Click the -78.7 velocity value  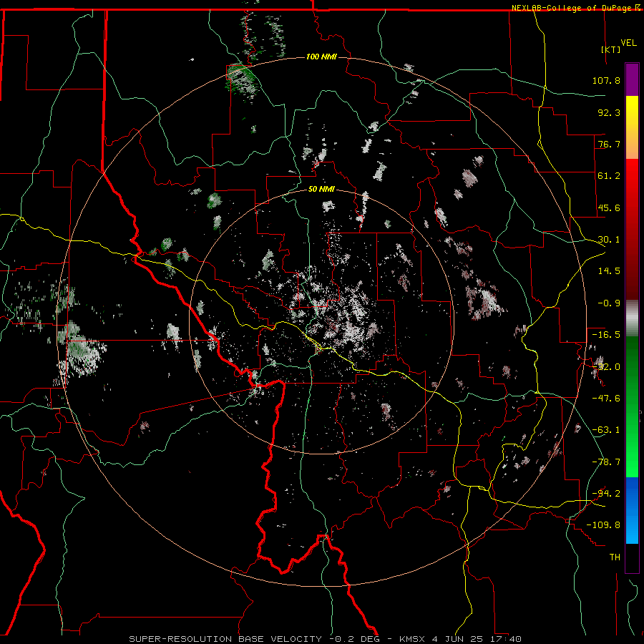click(x=606, y=462)
